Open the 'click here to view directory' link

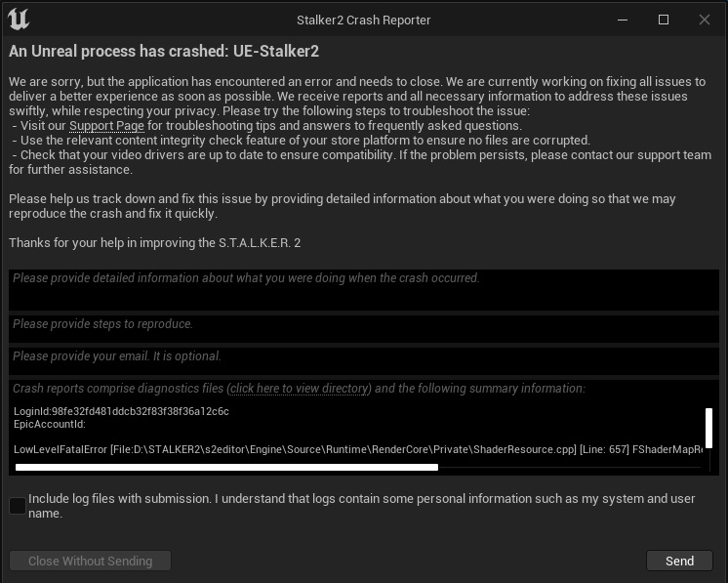[x=299, y=389]
